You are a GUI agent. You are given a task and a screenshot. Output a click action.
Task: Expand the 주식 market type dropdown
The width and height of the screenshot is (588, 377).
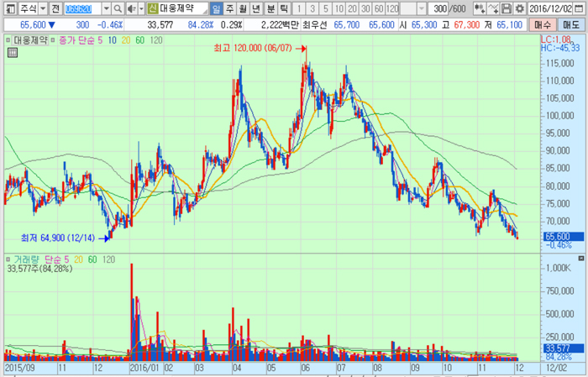pyautogui.click(x=42, y=8)
